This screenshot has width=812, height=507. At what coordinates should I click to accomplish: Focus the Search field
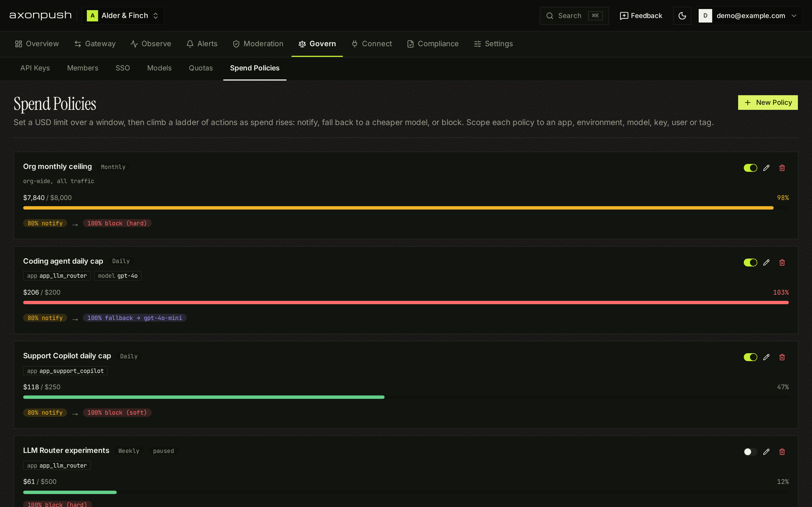(574, 16)
